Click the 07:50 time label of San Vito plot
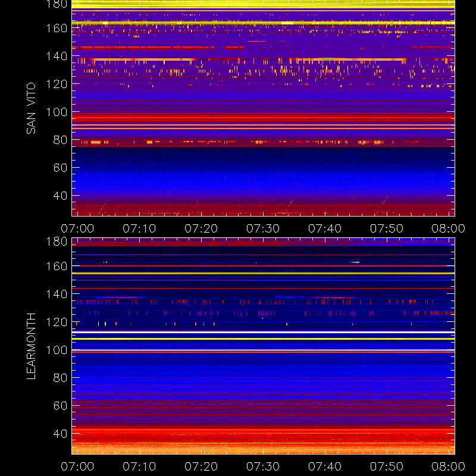Image resolution: width=476 pixels, height=476 pixels. tap(387, 228)
